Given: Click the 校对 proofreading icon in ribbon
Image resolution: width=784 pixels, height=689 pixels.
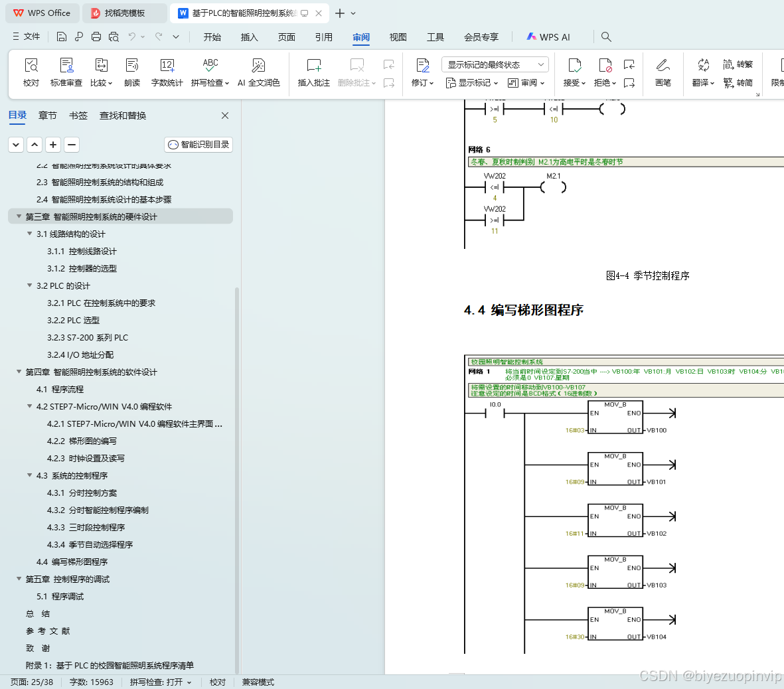Looking at the screenshot, I should point(31,72).
